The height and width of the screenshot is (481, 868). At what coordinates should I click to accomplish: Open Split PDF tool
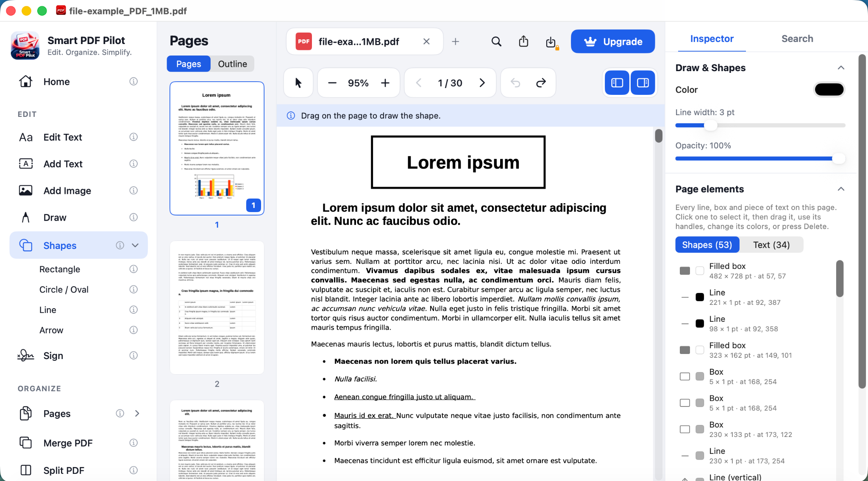(x=78, y=470)
